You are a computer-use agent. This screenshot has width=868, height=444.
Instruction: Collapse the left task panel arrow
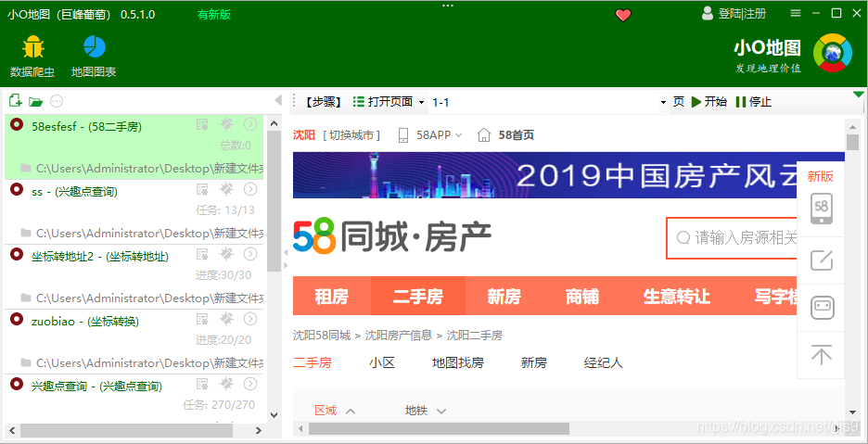point(278,100)
